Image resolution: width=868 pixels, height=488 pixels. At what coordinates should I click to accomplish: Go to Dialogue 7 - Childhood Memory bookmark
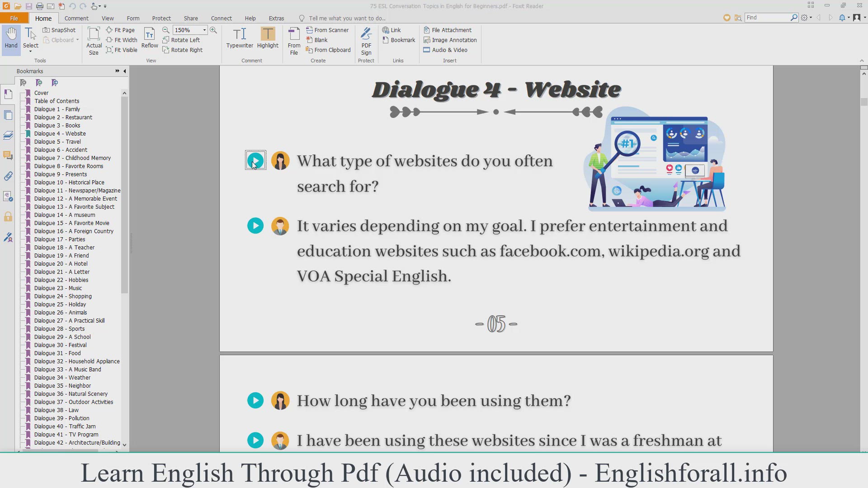tap(72, 158)
